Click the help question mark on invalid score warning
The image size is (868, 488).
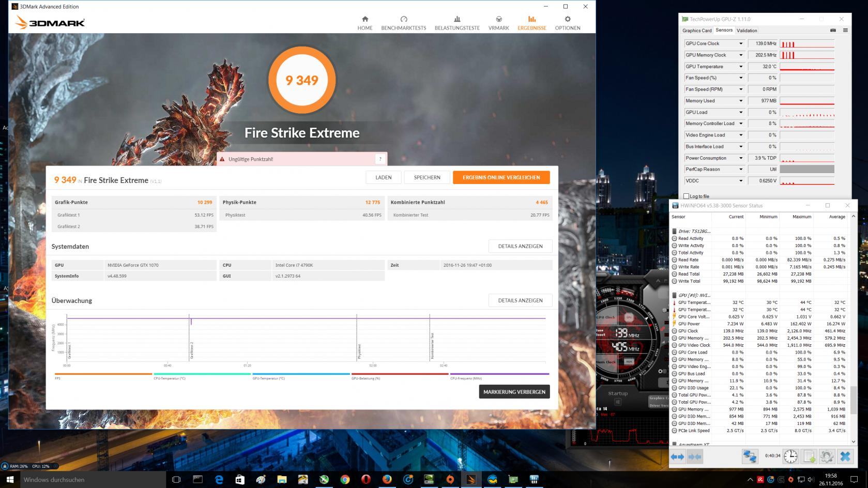pos(380,159)
